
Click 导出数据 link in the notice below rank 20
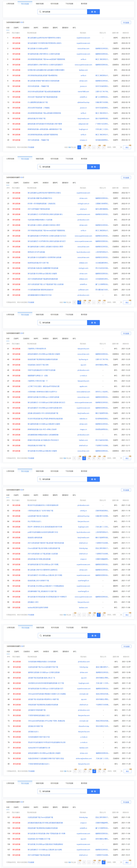pos(31,147)
